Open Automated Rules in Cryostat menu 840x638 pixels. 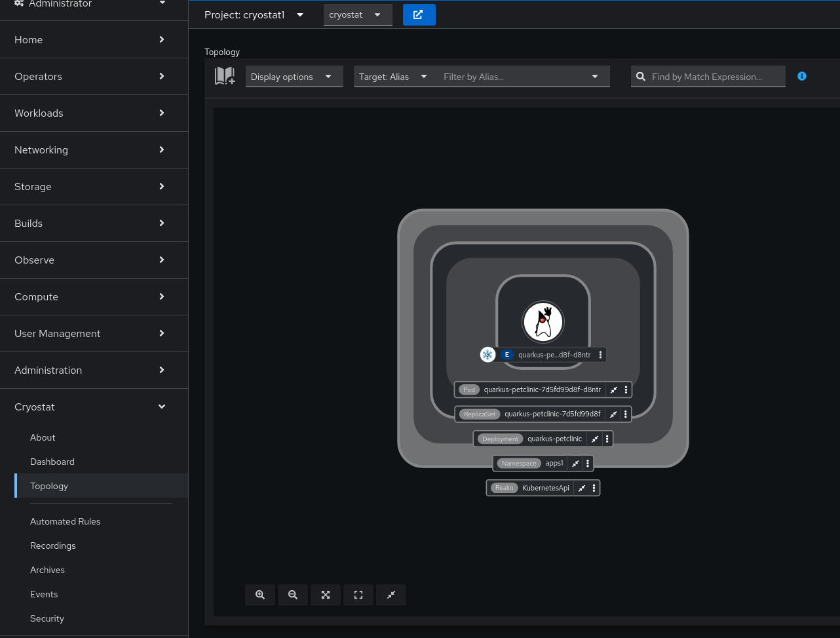66,521
